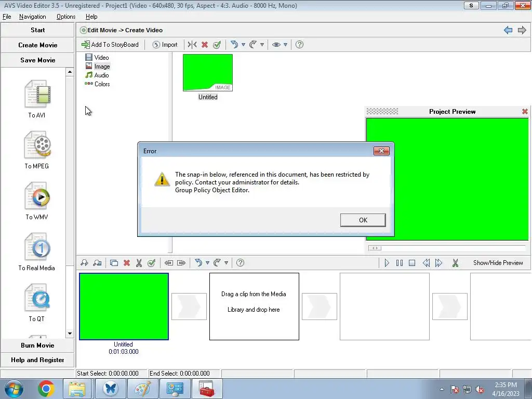Play the project preview

click(387, 262)
